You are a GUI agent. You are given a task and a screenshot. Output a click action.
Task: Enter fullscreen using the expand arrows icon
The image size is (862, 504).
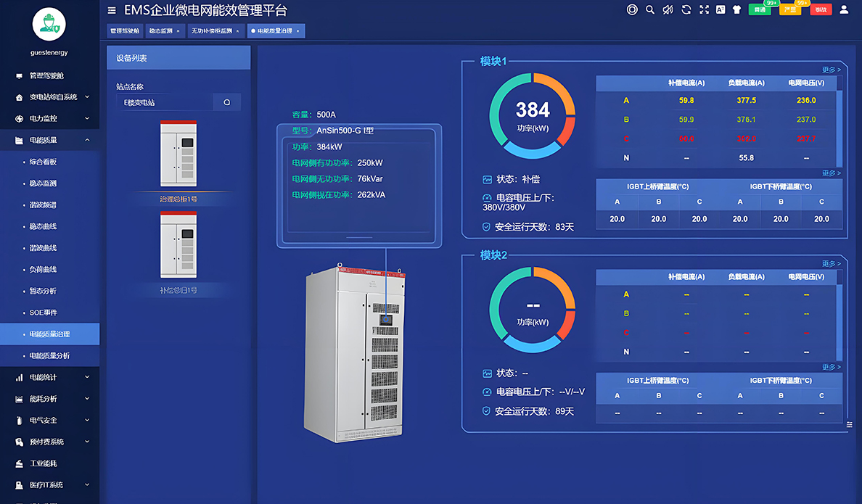pyautogui.click(x=703, y=9)
